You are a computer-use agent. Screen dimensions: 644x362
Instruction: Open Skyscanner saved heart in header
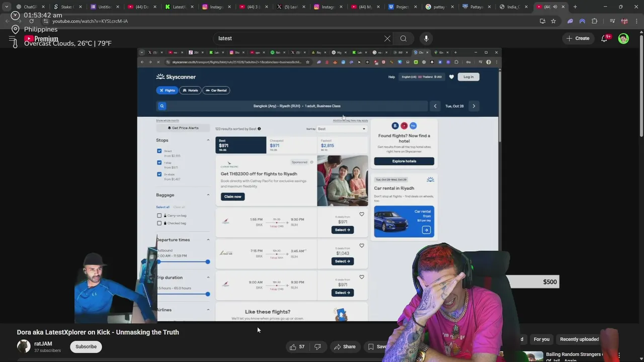tap(451, 77)
